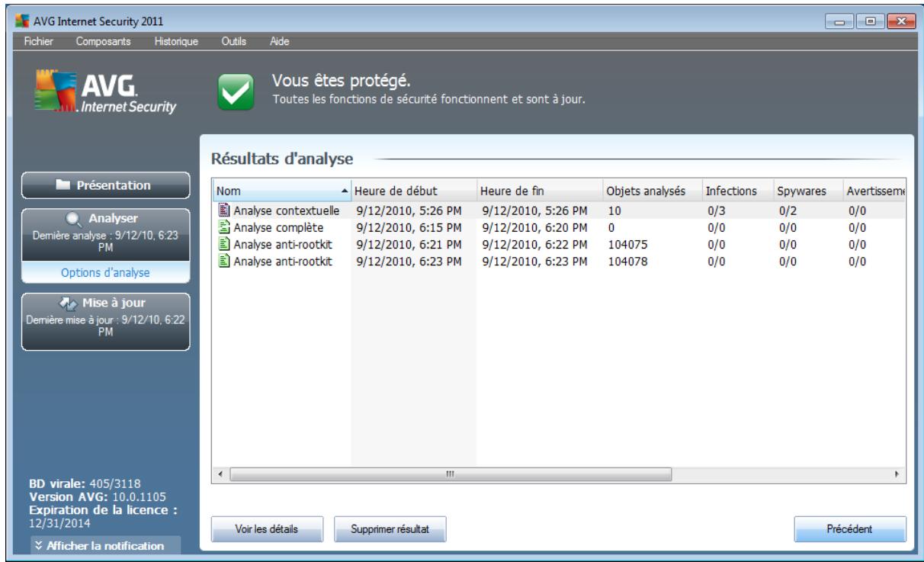924x562 pixels.
Task: Click the Supprimer résultat button
Action: (x=390, y=528)
